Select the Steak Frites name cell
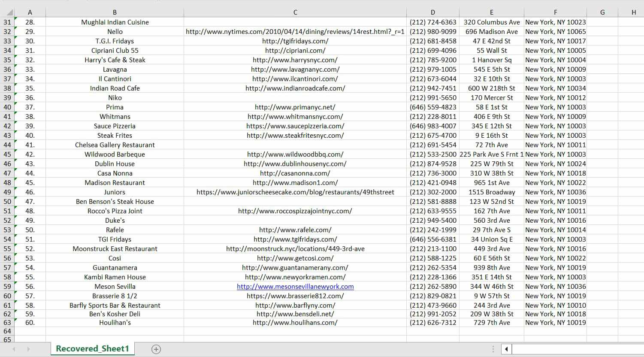644x357 pixels. tap(115, 136)
